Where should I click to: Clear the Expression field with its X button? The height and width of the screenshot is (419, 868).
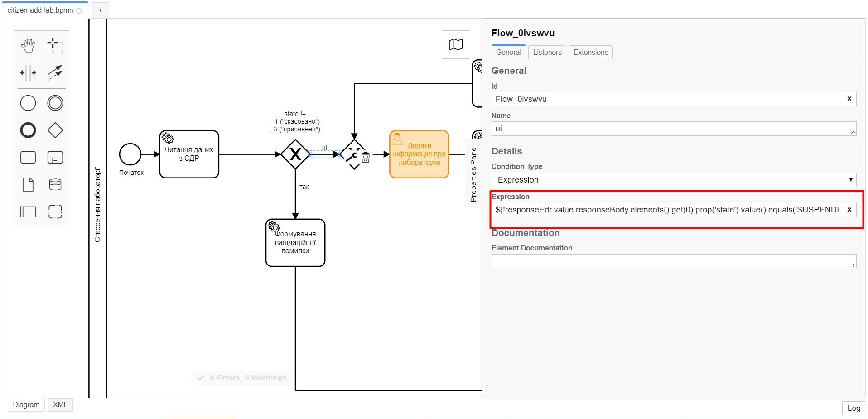click(x=849, y=209)
